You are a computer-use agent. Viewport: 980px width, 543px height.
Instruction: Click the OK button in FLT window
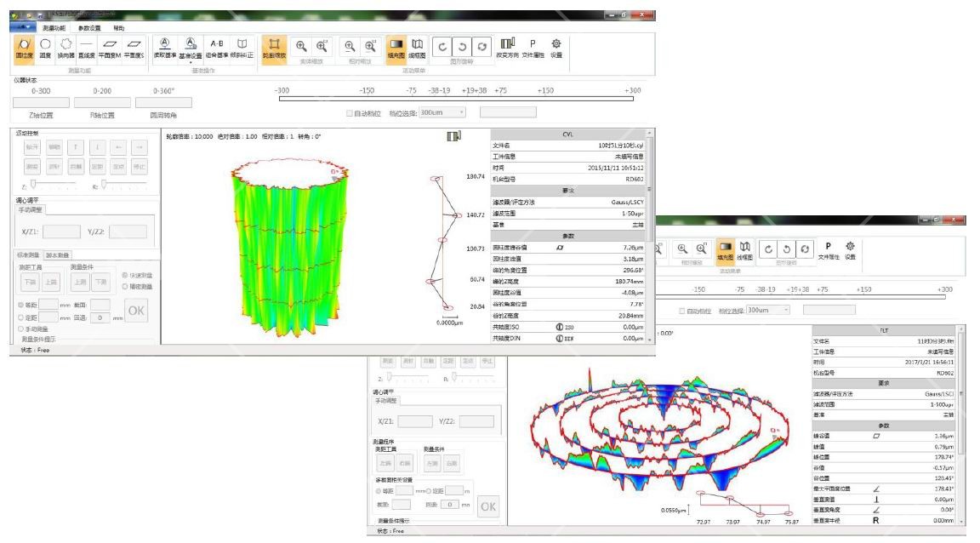pyautogui.click(x=488, y=506)
